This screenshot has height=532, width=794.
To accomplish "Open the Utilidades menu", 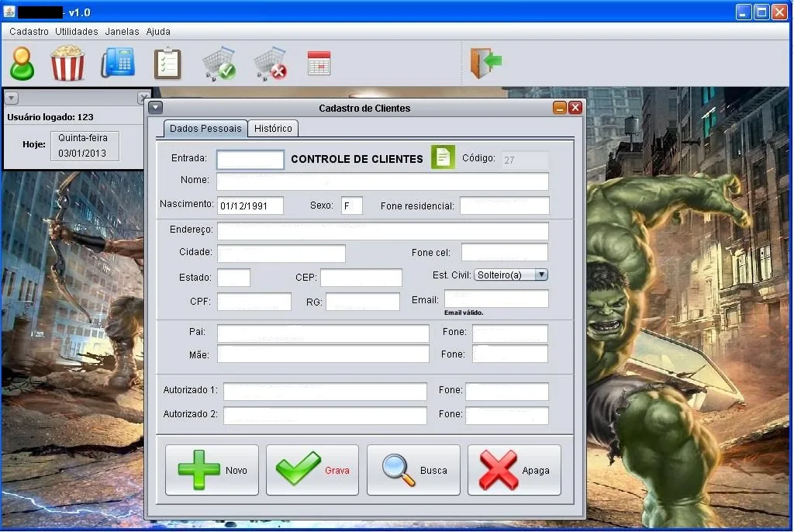I will coord(77,32).
